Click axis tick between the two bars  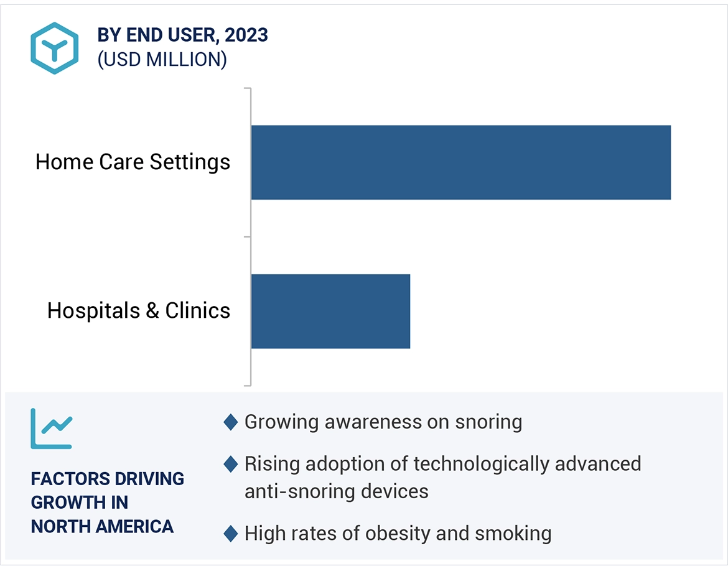tap(247, 237)
